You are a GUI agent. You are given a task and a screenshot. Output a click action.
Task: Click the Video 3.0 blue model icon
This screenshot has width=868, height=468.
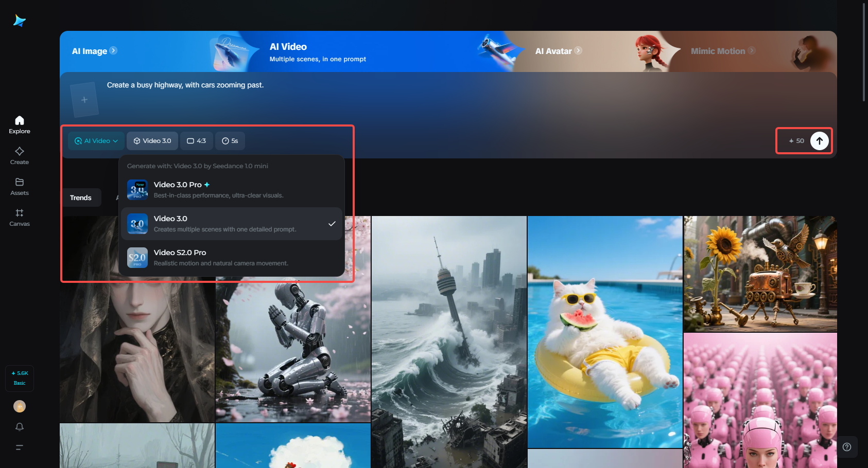[137, 224]
